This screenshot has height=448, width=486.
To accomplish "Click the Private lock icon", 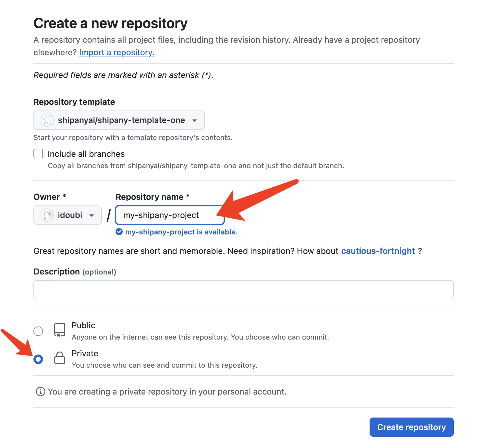I will (x=60, y=358).
